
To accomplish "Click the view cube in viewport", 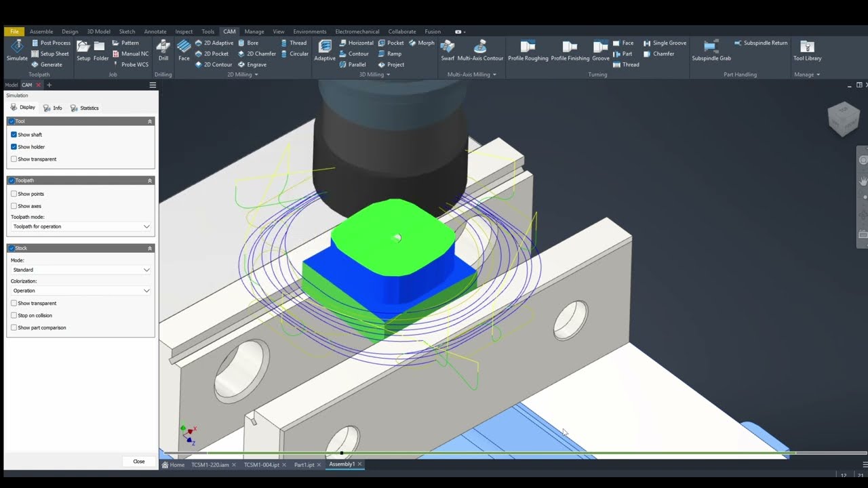I will (x=844, y=119).
